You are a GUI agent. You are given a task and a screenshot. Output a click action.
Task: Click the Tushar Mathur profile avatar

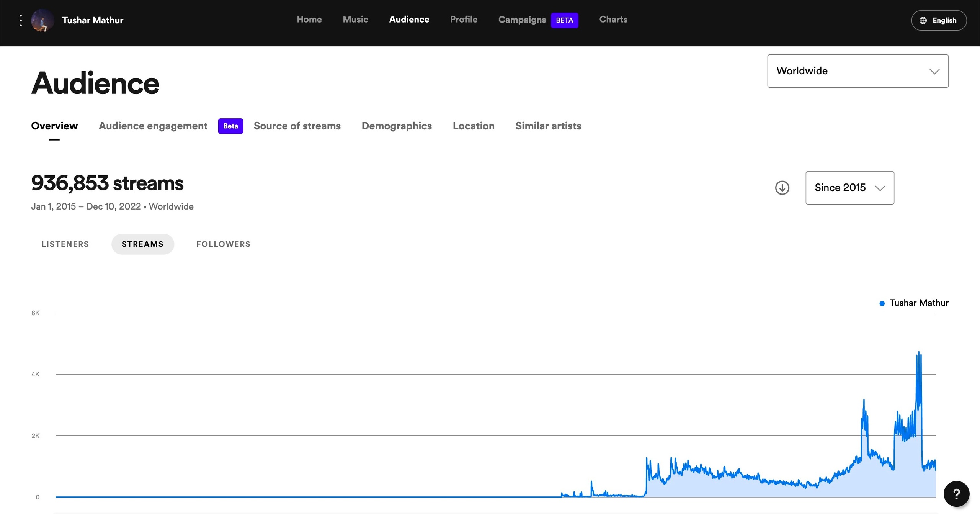42,20
